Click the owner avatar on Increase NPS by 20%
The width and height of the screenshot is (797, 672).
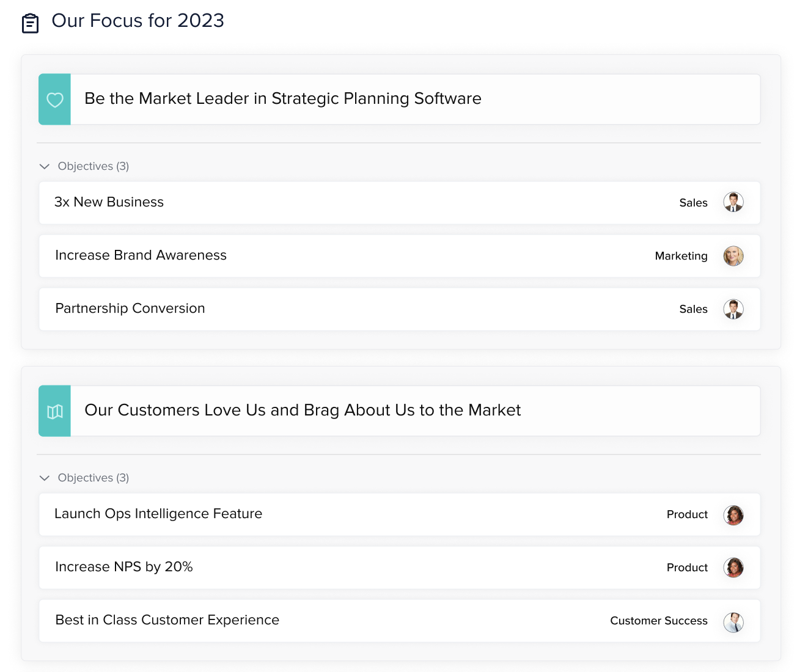point(733,568)
